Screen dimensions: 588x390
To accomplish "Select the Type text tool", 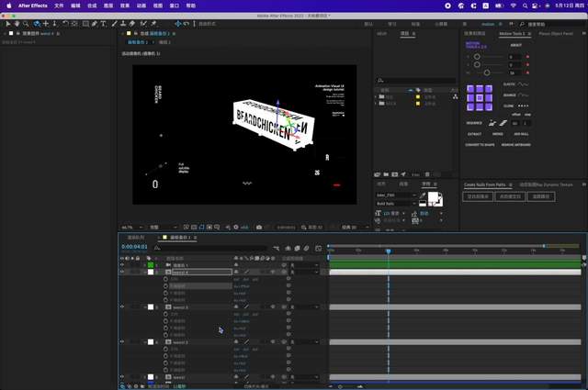I will point(103,24).
